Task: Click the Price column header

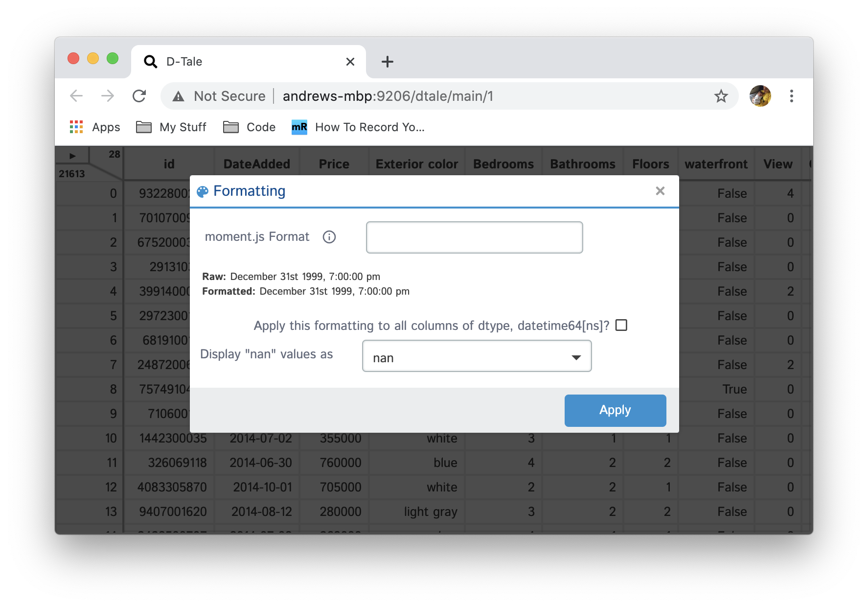Action: 334,164
